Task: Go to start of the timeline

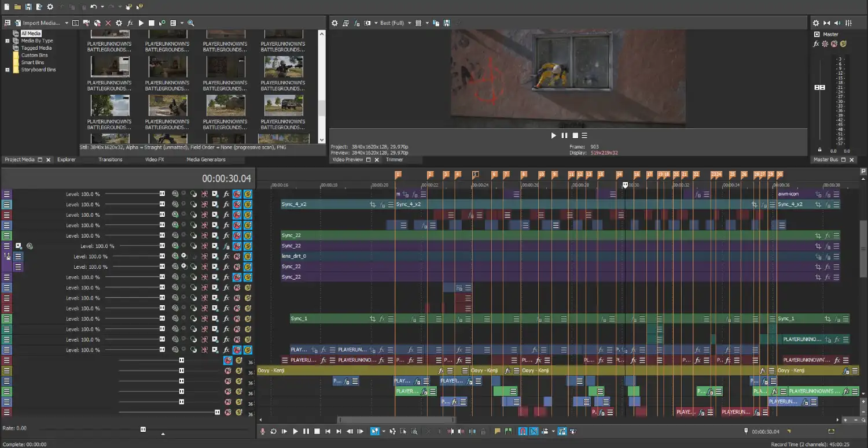Action: pyautogui.click(x=328, y=431)
